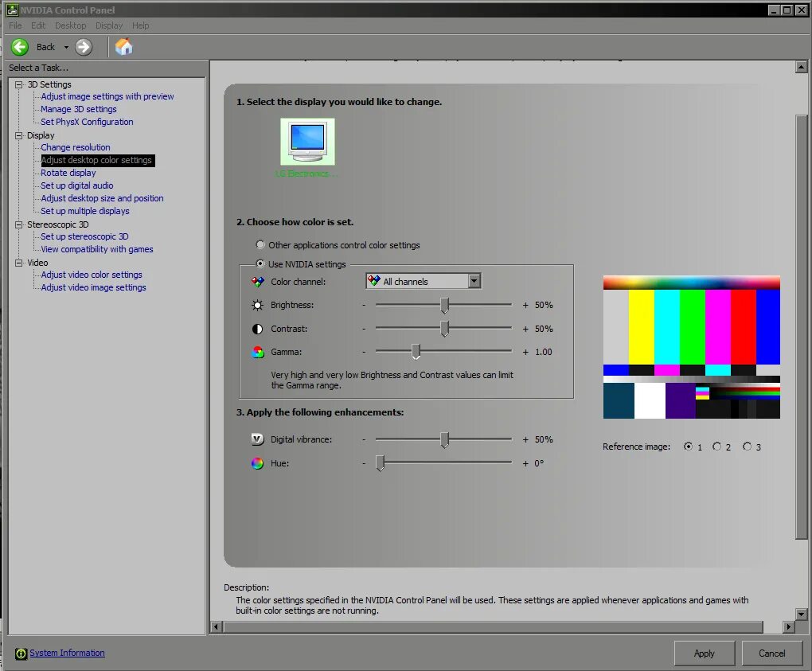The height and width of the screenshot is (671, 812).
Task: Click the Hue slider handle
Action: [x=380, y=463]
